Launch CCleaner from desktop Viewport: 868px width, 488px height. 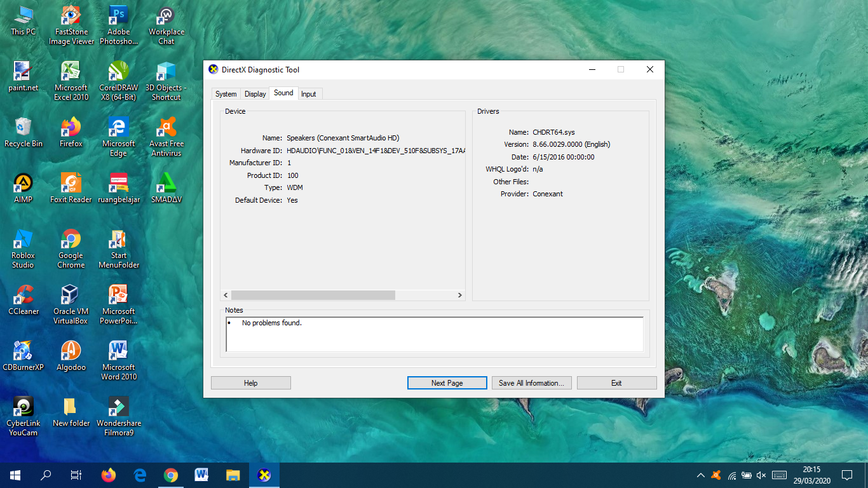coord(24,300)
